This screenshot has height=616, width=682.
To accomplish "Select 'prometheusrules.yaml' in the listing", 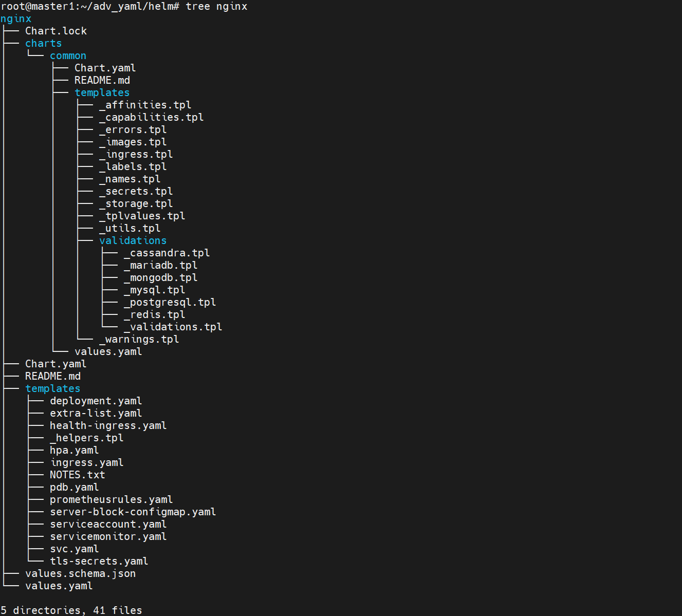I will point(111,499).
